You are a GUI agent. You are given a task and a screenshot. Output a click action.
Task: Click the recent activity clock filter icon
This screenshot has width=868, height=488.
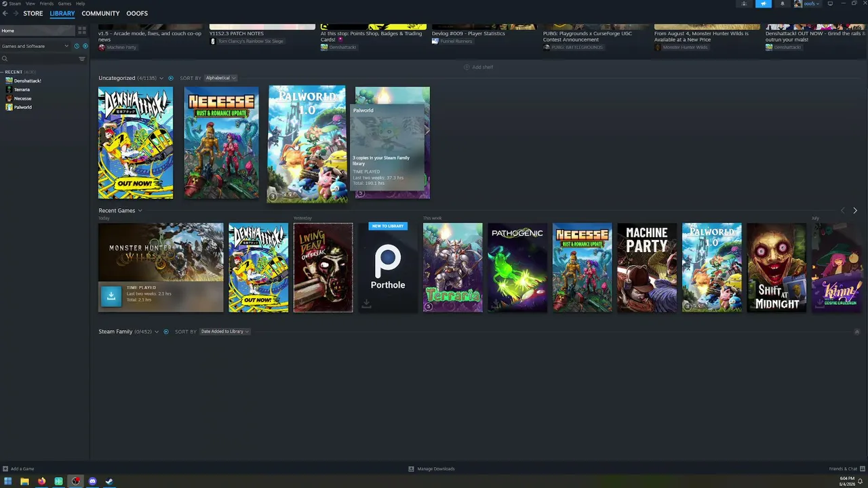pyautogui.click(x=77, y=46)
